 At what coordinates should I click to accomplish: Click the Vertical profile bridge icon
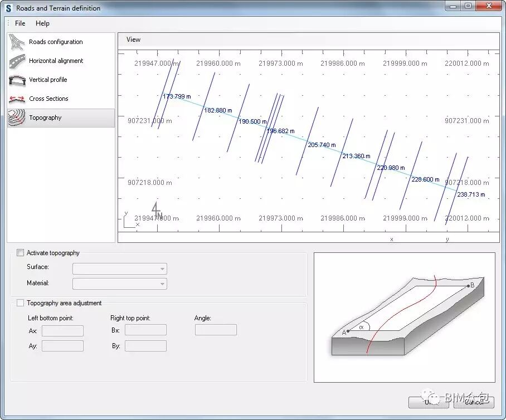(17, 80)
